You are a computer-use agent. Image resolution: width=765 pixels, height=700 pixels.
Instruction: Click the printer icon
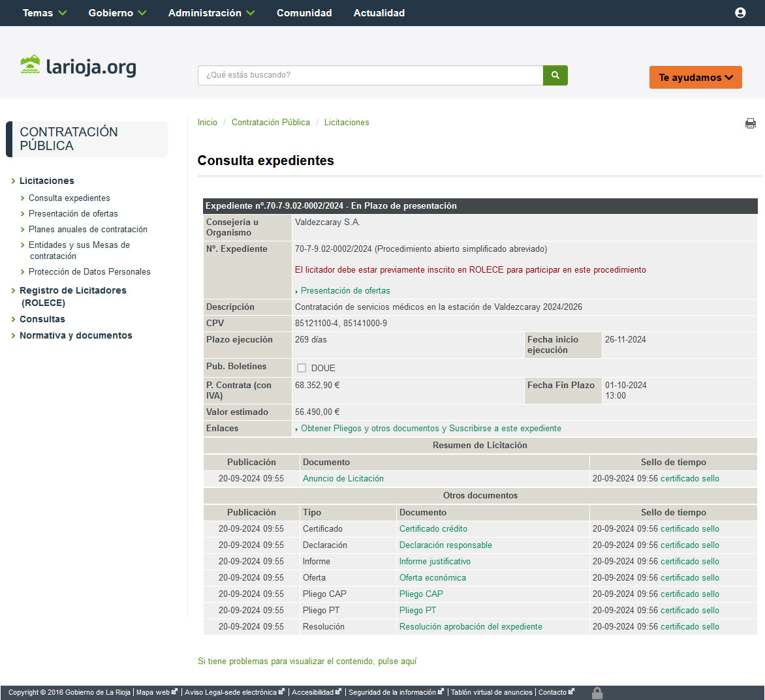coord(751,123)
